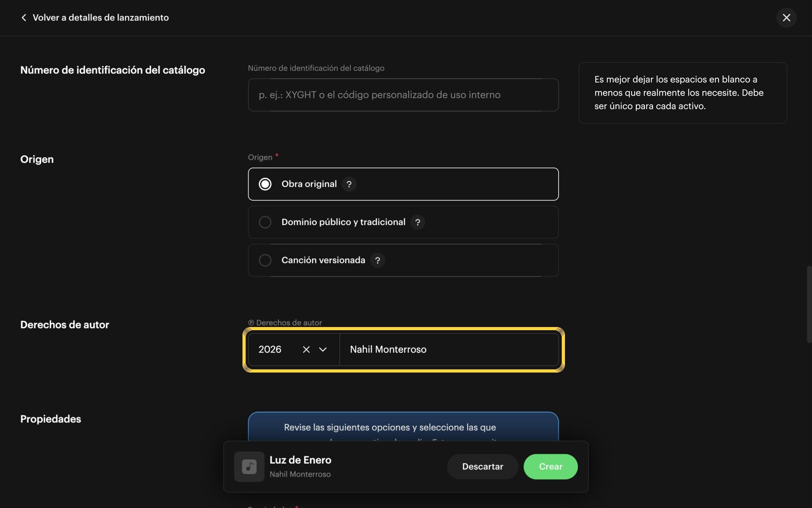Open Volver a detalles de lanzamiento link
The image size is (812, 508).
point(100,18)
